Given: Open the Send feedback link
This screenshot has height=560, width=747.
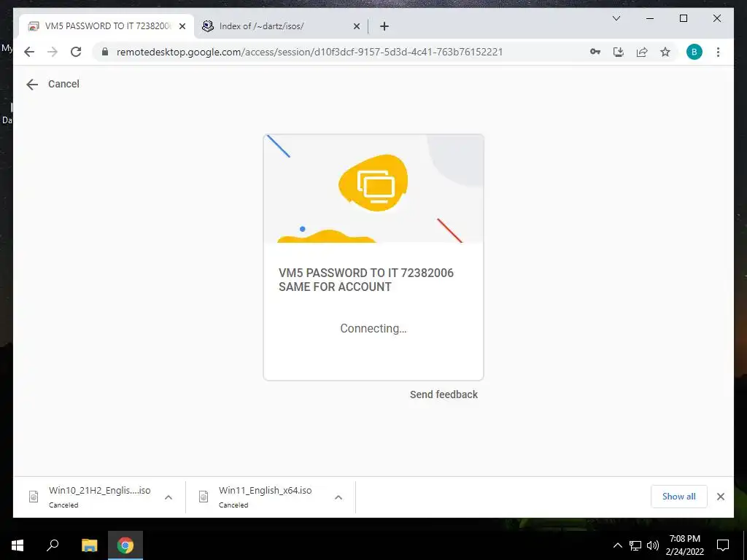Looking at the screenshot, I should 444,394.
